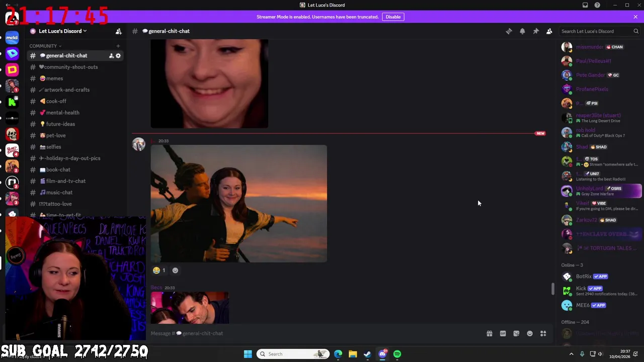The width and height of the screenshot is (644, 362).
Task: Click the search field for Let Luce's Discord
Action: 599,31
